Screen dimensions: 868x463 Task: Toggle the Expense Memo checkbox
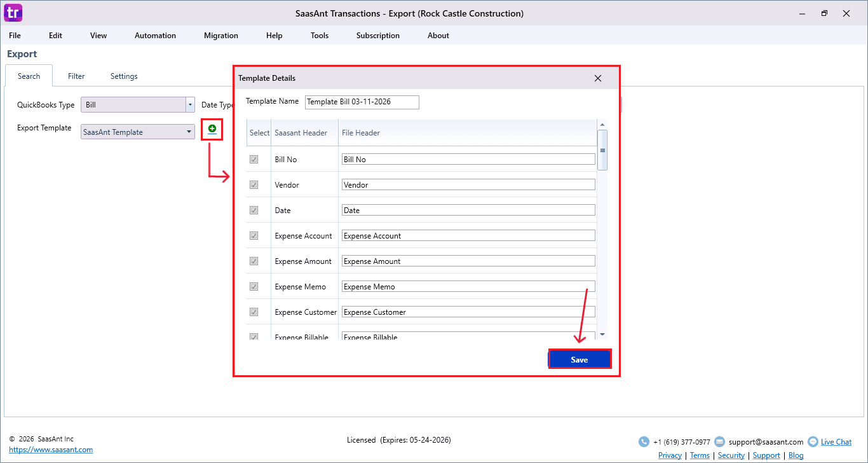pos(254,287)
